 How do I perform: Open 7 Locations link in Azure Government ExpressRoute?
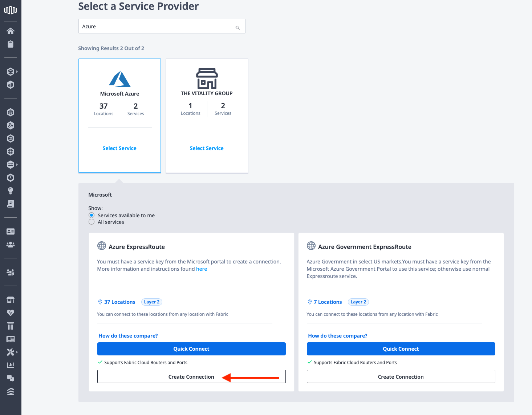(x=328, y=302)
